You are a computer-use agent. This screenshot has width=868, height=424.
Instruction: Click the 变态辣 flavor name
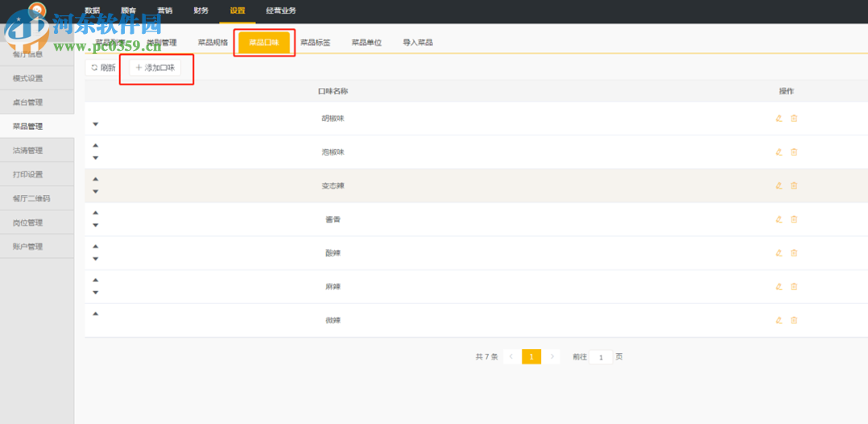[333, 185]
